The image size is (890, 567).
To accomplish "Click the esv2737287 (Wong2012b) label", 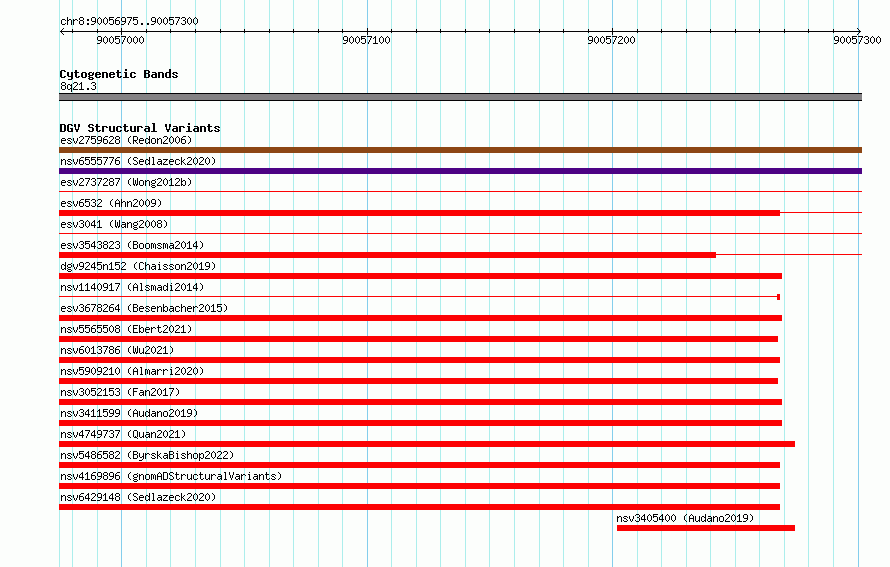I will point(126,182).
